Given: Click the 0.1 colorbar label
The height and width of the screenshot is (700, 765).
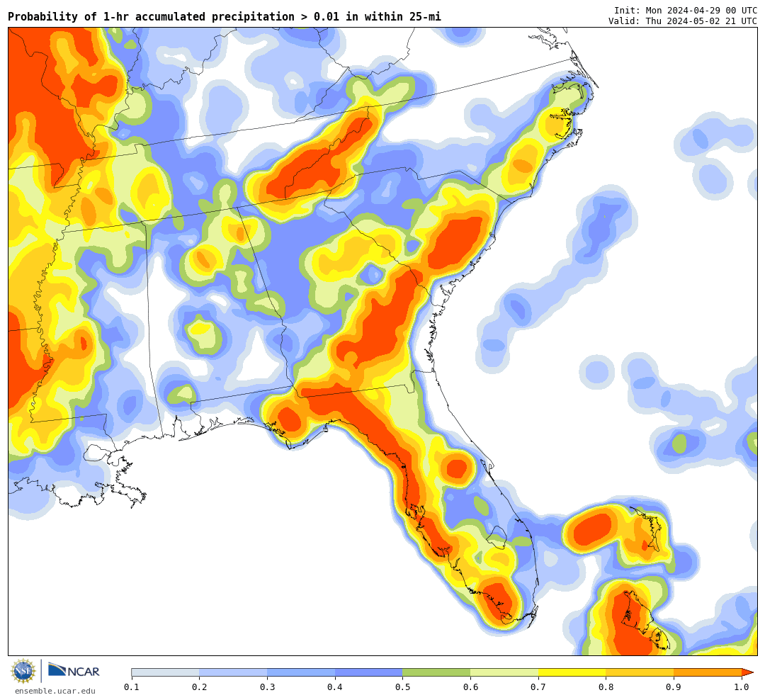Looking at the screenshot, I should tap(132, 687).
